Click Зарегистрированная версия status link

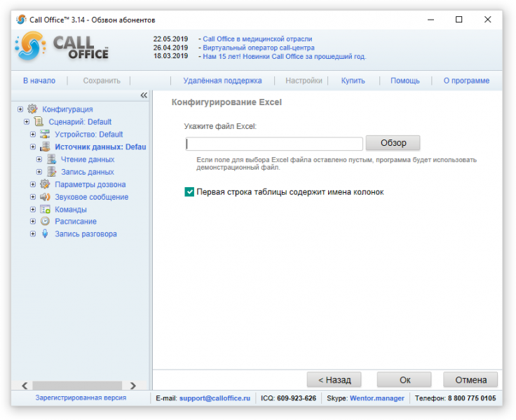click(x=81, y=398)
